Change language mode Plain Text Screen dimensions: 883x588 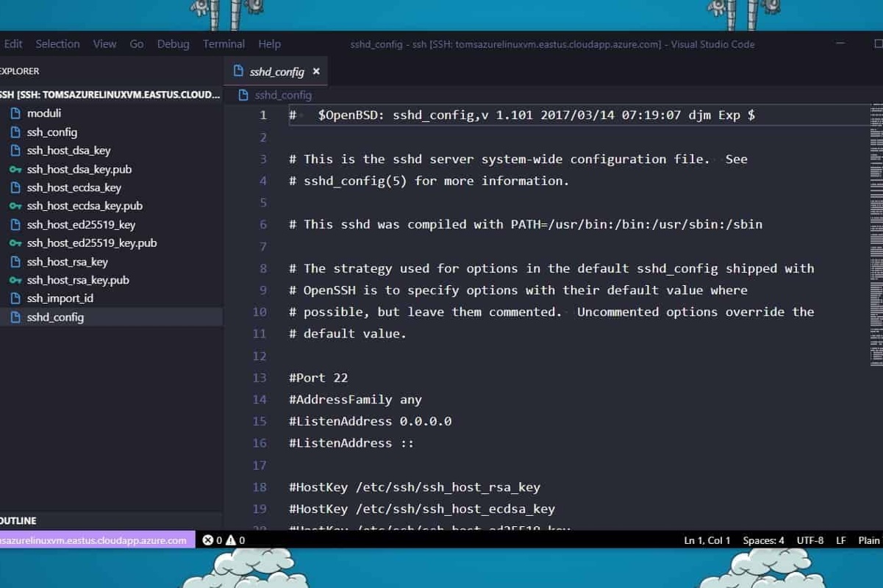click(870, 540)
